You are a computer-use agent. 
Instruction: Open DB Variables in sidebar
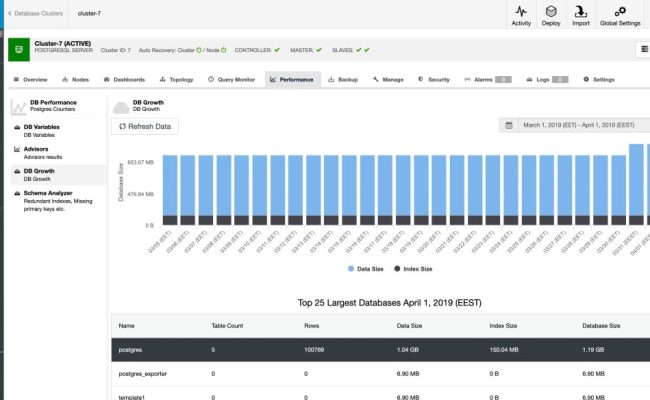pos(57,131)
